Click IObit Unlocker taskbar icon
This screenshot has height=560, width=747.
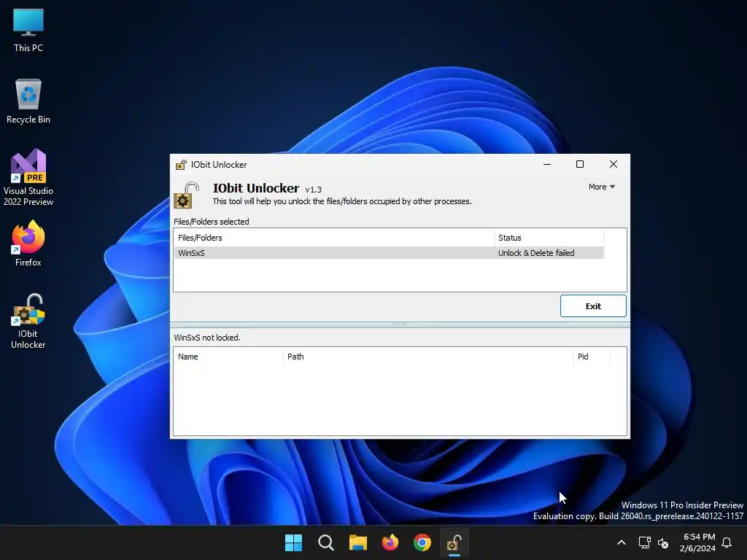(x=454, y=542)
